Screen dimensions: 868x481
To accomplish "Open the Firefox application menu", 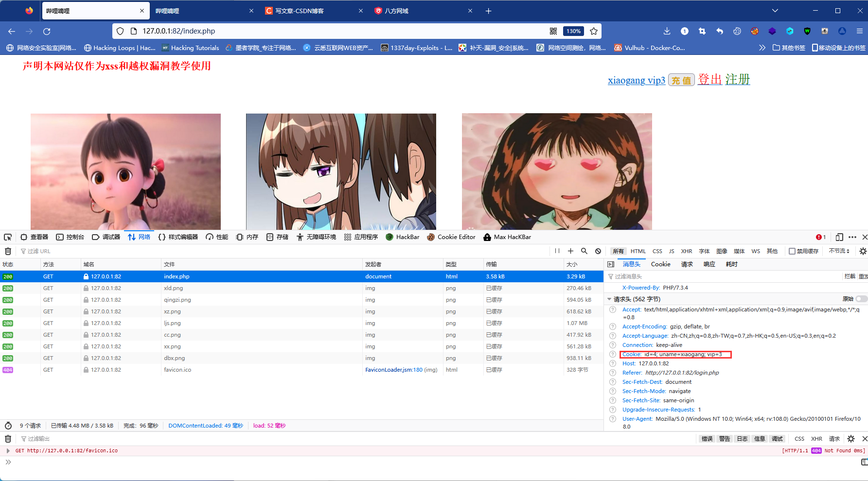I will pyautogui.click(x=860, y=31).
